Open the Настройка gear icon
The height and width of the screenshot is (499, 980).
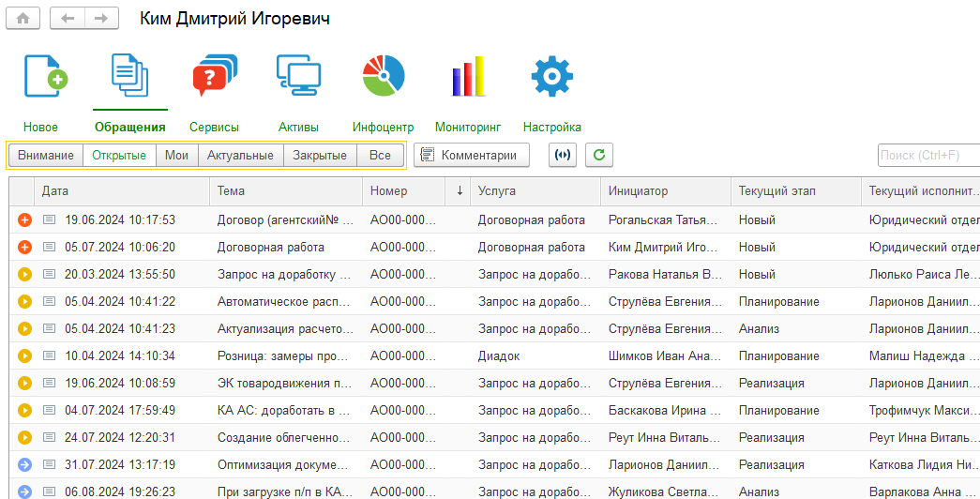click(551, 77)
